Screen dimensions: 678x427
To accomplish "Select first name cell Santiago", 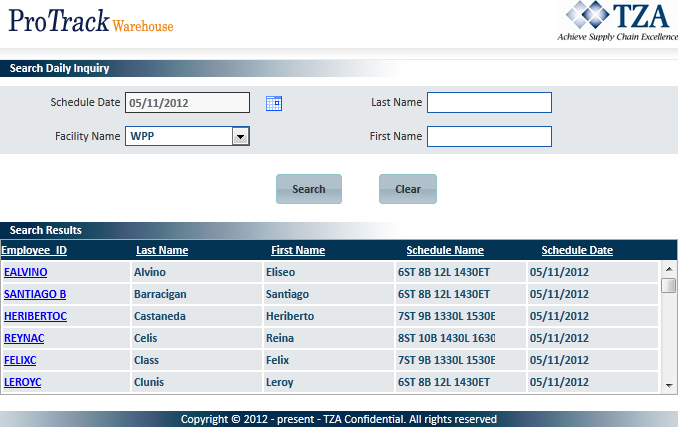I will 329,294.
